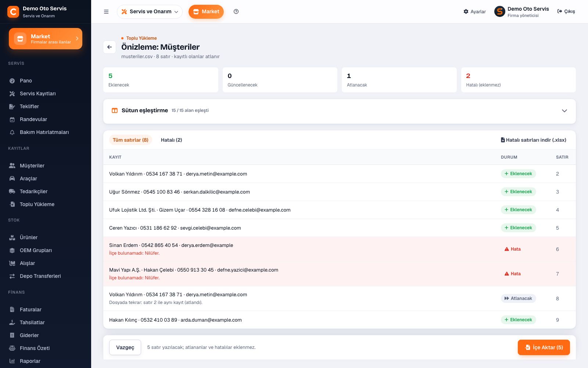Open Tahsilatlar in the sidebar
This screenshot has width=588, height=368.
coord(46,322)
